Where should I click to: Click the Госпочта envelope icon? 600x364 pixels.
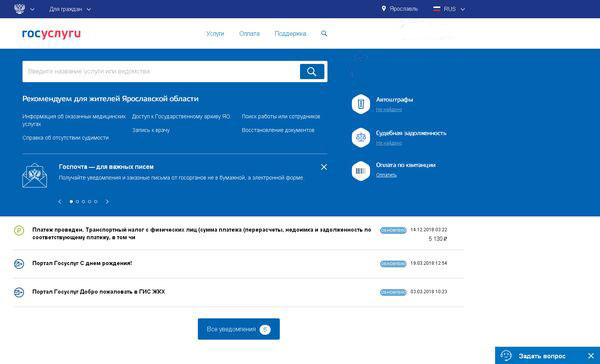click(34, 176)
